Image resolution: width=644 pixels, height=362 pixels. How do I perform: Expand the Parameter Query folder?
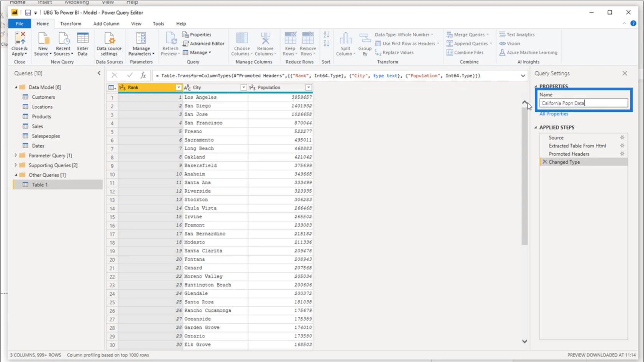pos(16,156)
